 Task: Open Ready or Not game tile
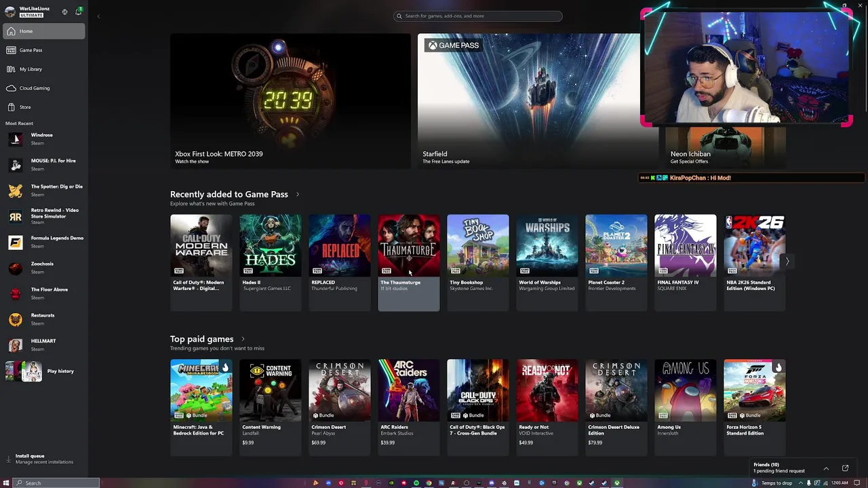coord(547,407)
